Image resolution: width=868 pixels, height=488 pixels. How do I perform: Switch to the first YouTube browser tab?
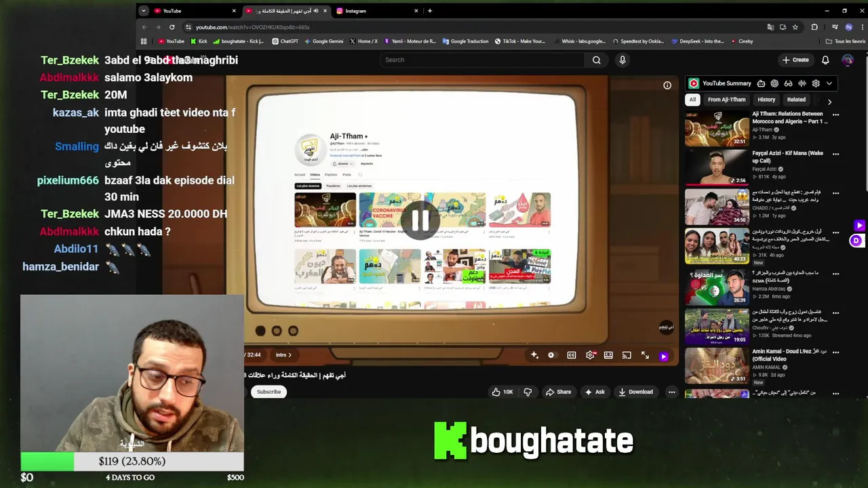(x=193, y=11)
